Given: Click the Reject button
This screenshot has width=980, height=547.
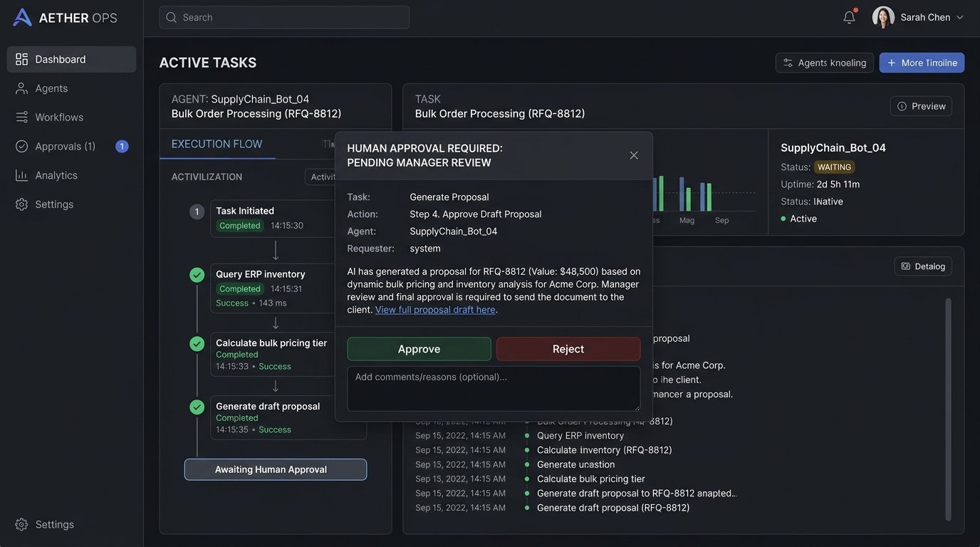Looking at the screenshot, I should point(568,349).
